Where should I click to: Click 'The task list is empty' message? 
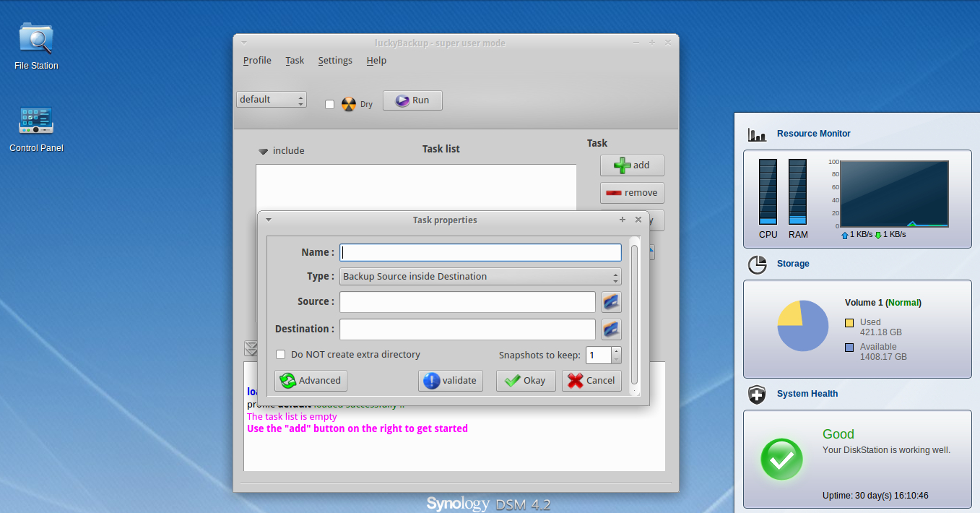click(x=292, y=417)
